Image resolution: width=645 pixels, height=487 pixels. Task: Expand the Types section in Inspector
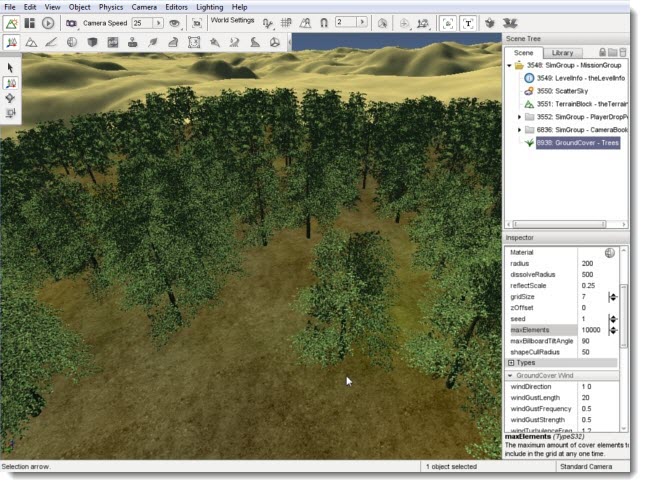point(511,363)
